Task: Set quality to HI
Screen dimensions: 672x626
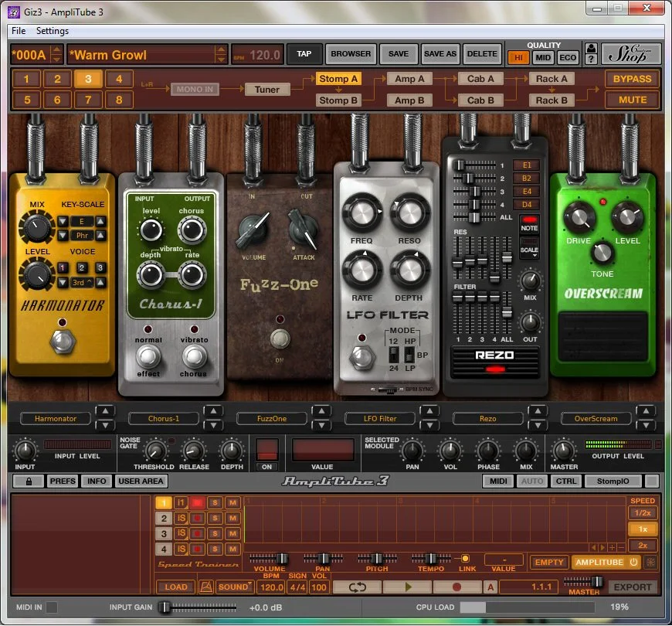Action: (x=518, y=57)
